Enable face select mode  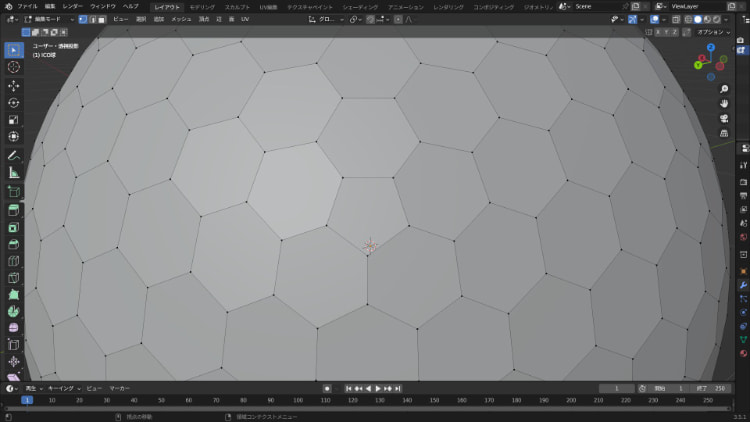pos(101,19)
